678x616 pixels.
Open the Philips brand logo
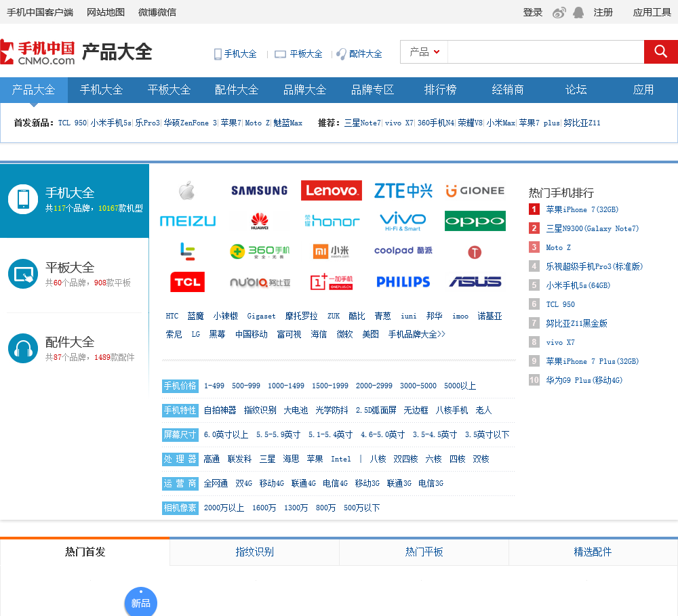pos(403,282)
